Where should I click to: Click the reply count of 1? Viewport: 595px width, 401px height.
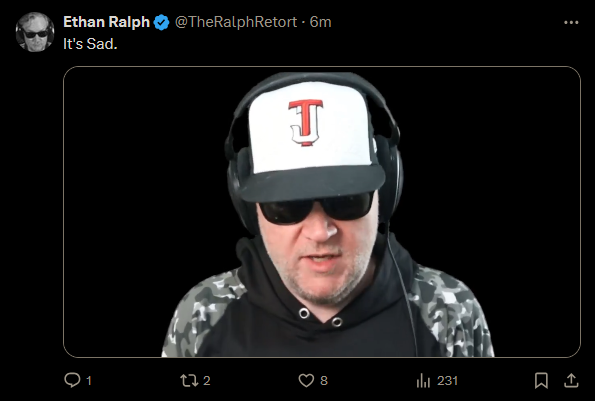tap(89, 381)
